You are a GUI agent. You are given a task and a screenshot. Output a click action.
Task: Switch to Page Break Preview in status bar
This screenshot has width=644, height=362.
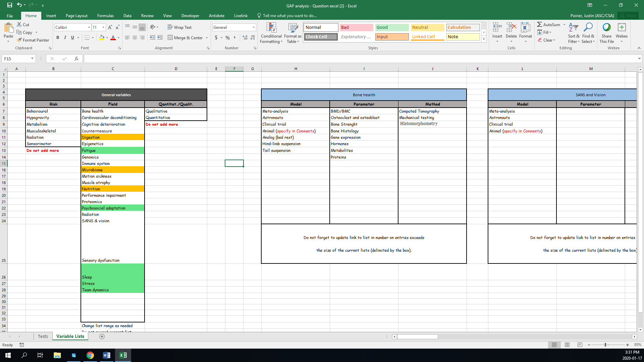point(580,345)
